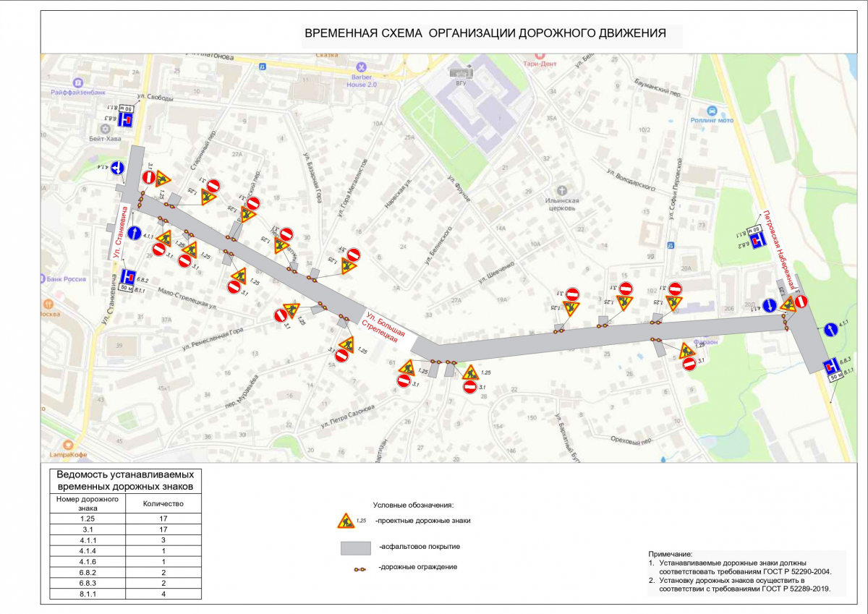This screenshot has width=868, height=614.
Task: Select the -асфальтовое покрытие legend text
Action: coord(419,547)
